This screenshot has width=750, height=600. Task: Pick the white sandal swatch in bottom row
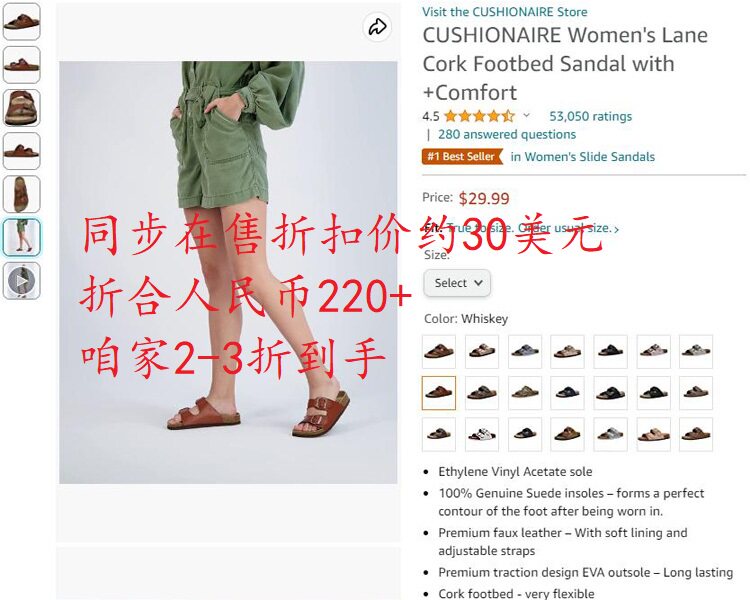click(x=482, y=434)
